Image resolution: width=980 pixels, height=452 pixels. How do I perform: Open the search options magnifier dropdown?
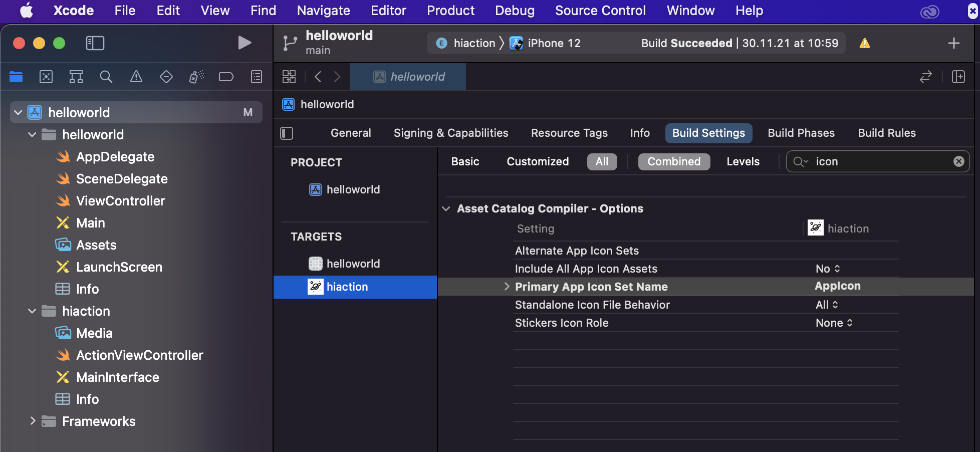801,161
